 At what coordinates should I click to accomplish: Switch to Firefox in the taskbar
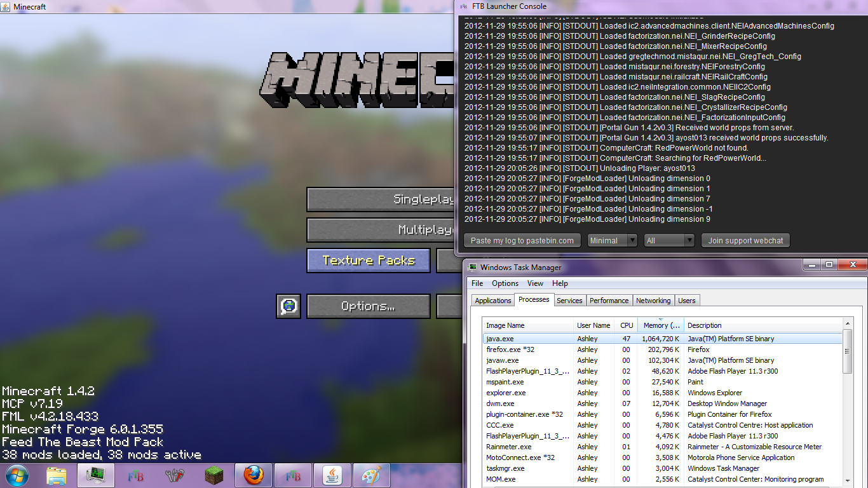(254, 475)
